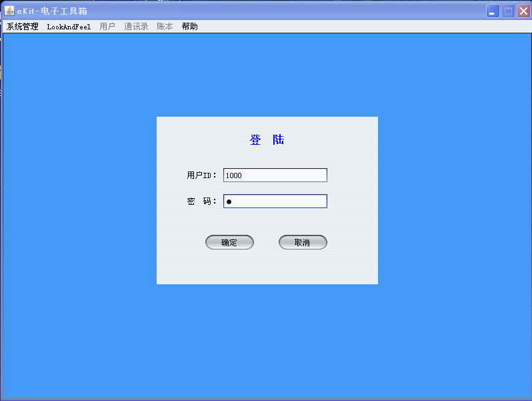Click the 登 陆 heading text
532x401 pixels.
(x=267, y=139)
